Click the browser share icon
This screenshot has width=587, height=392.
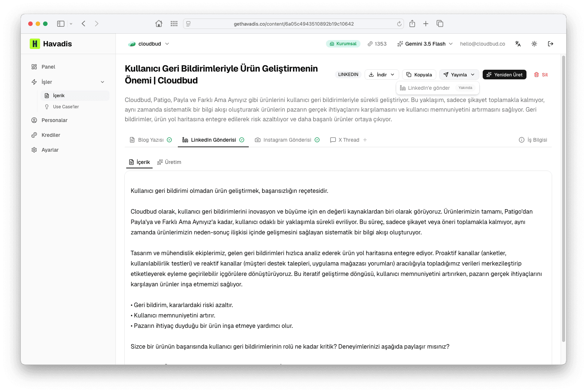[x=412, y=24]
